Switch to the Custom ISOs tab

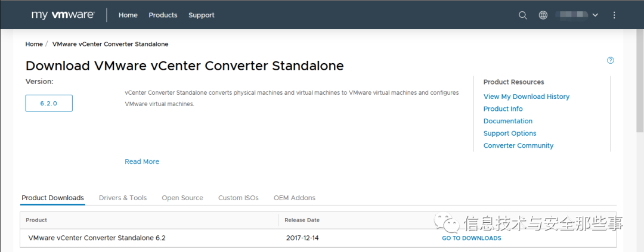238,198
